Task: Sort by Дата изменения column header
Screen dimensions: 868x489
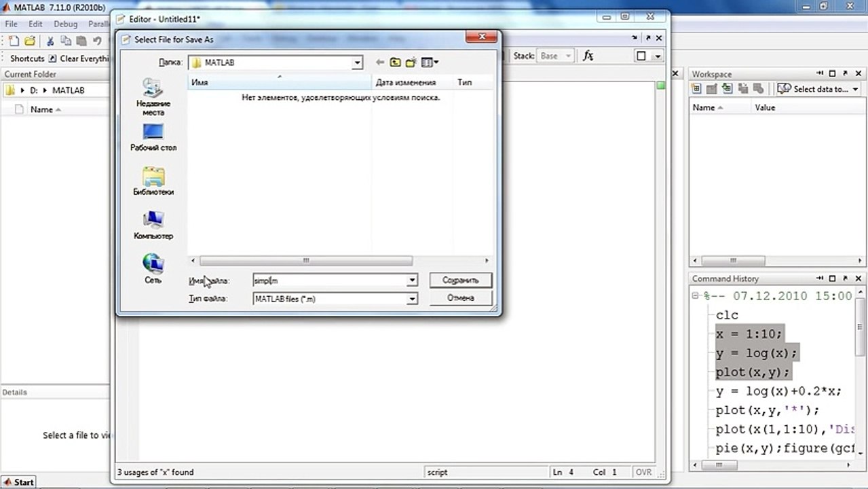Action: (x=413, y=82)
